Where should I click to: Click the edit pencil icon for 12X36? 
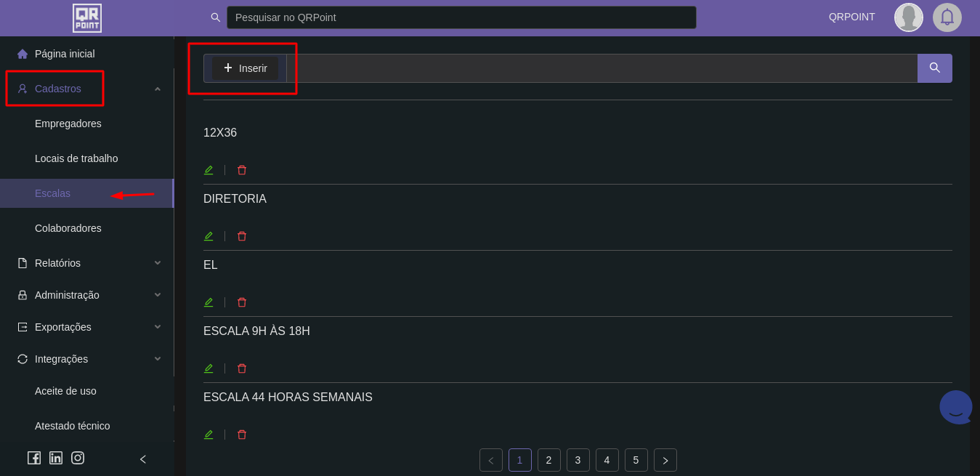[x=208, y=170]
